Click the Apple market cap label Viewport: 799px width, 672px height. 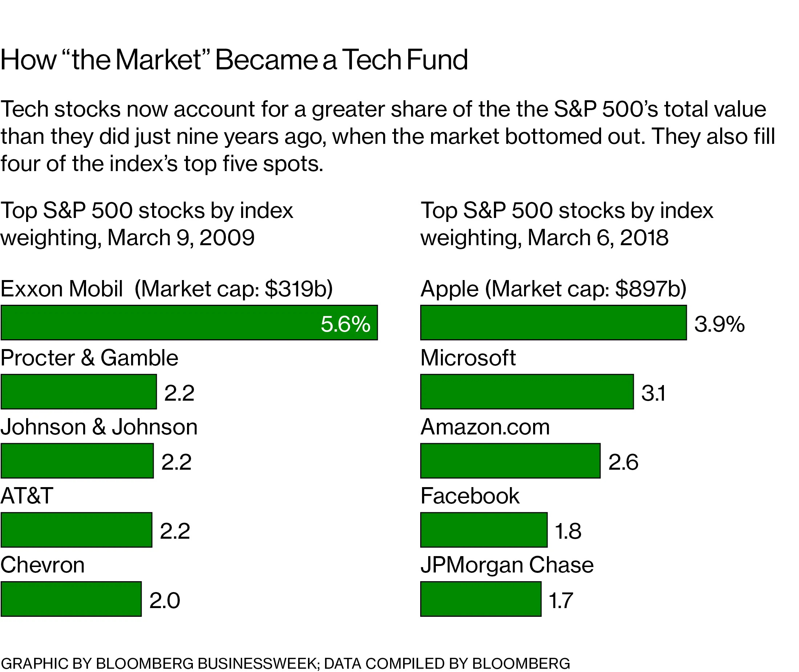[553, 289]
